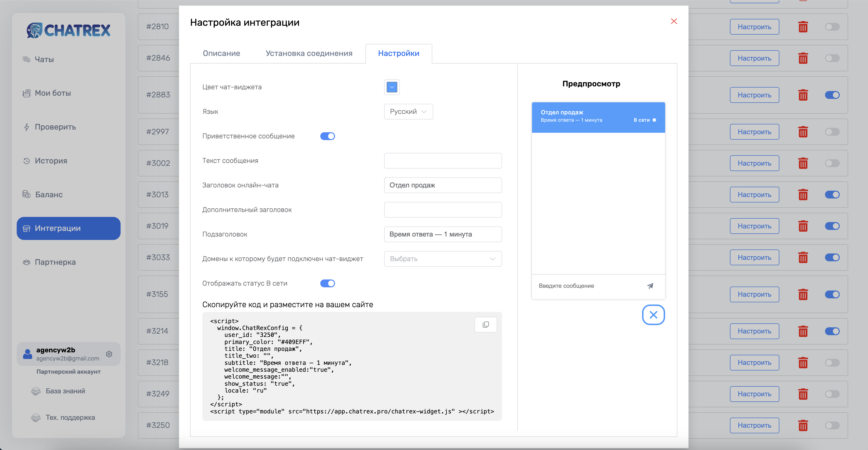Image resolution: width=868 pixels, height=450 pixels.
Task: Click Настроить for integration #3019
Action: click(x=755, y=226)
